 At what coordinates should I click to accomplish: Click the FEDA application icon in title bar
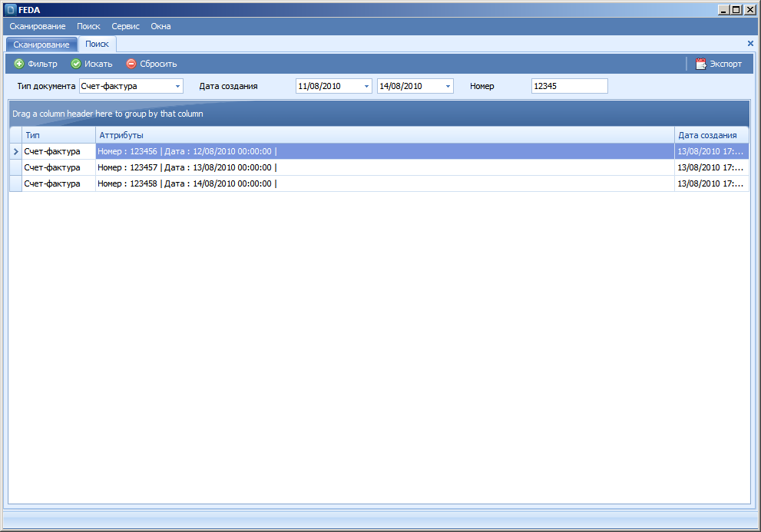11,10
